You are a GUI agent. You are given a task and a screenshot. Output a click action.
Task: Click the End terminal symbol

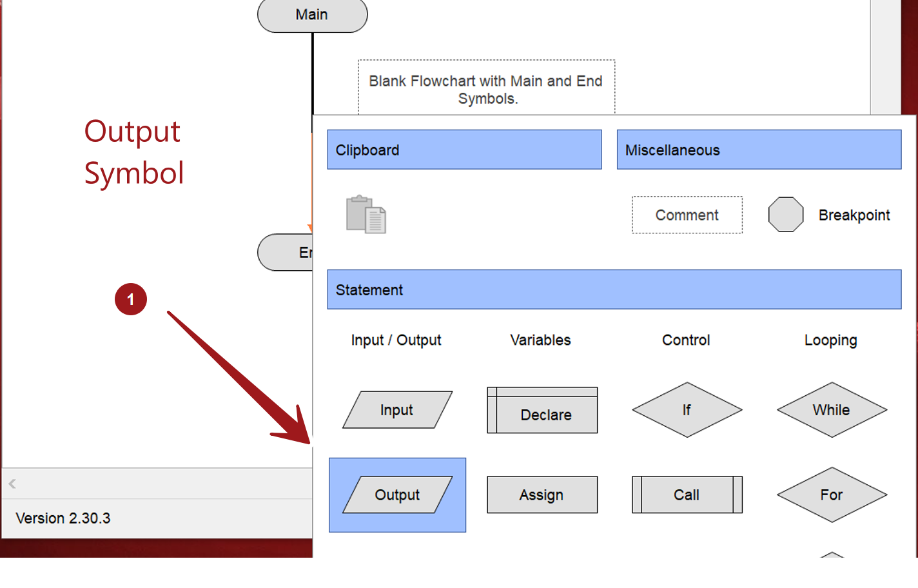287,252
